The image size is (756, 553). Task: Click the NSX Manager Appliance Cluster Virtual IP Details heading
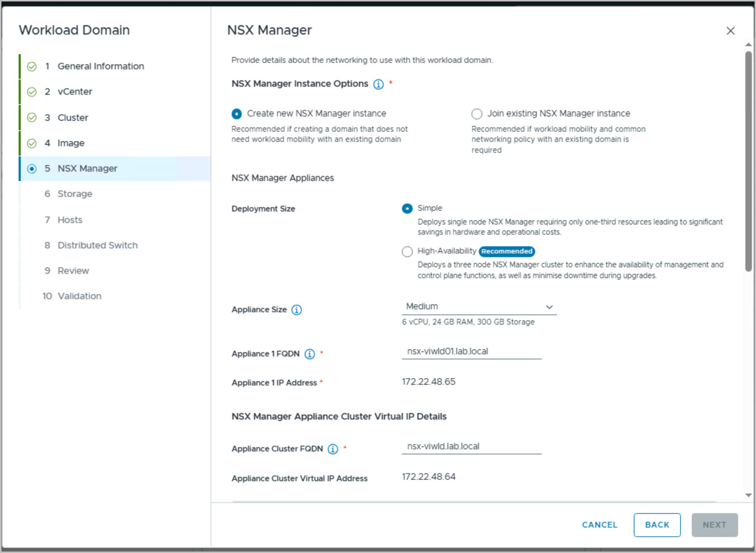click(339, 417)
